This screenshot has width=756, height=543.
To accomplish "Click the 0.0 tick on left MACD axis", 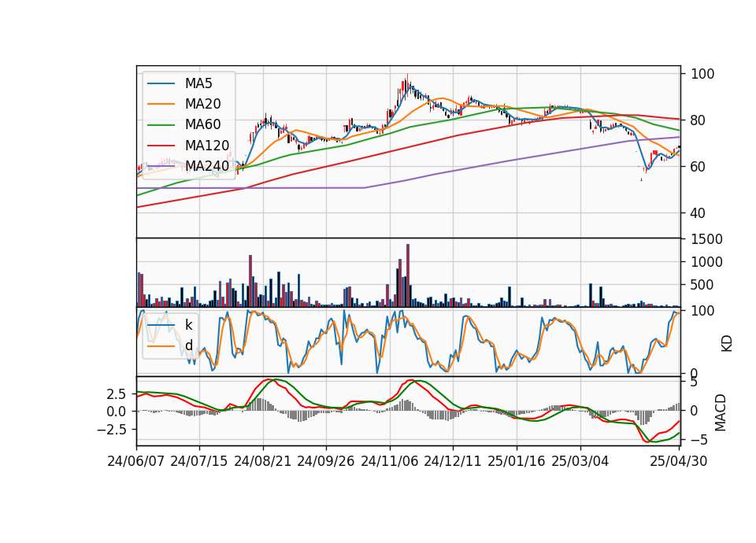I will click(117, 412).
